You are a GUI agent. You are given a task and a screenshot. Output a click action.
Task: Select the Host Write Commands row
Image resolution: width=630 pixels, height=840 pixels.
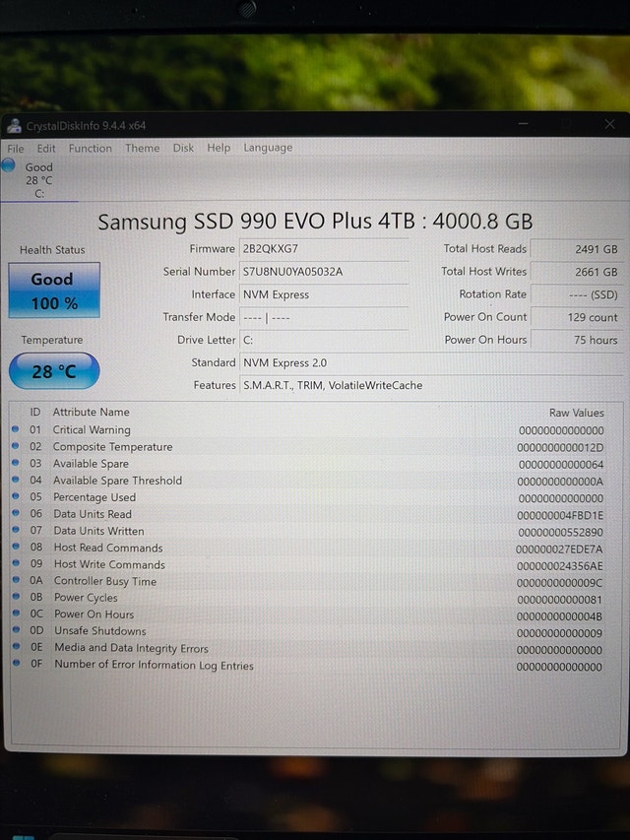pyautogui.click(x=309, y=565)
